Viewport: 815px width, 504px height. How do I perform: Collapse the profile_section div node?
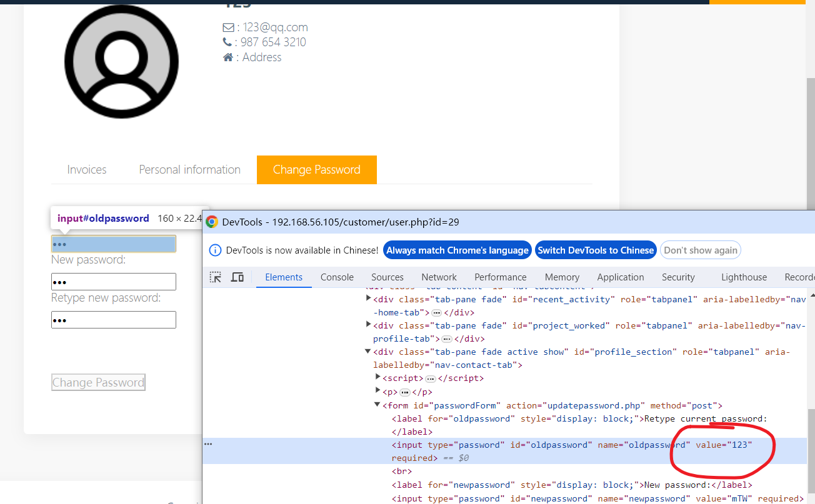pyautogui.click(x=368, y=352)
